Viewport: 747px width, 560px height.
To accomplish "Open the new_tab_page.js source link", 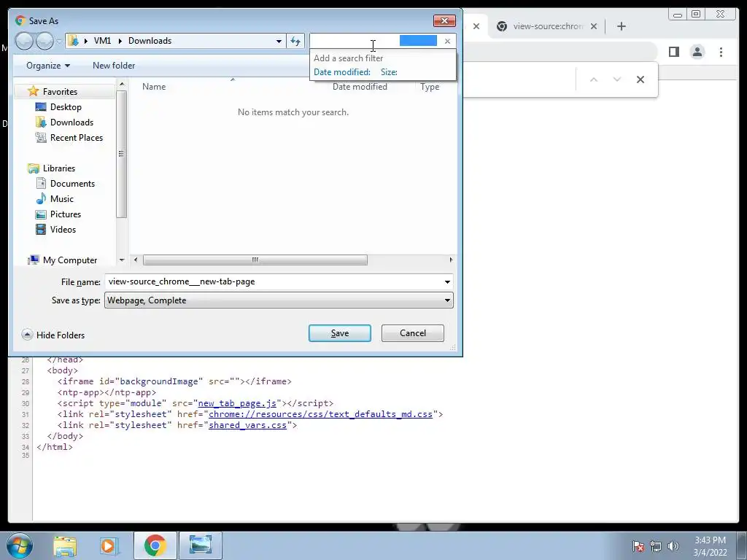I will 237,403.
